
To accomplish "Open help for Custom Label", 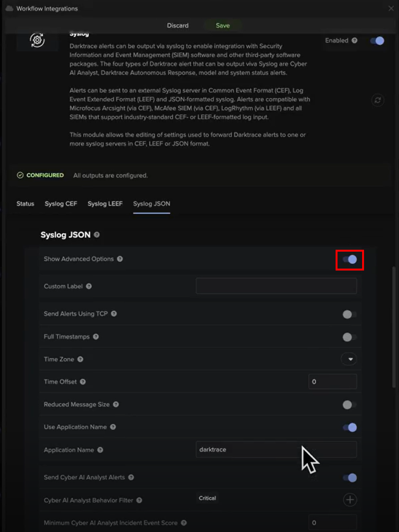I will (89, 286).
